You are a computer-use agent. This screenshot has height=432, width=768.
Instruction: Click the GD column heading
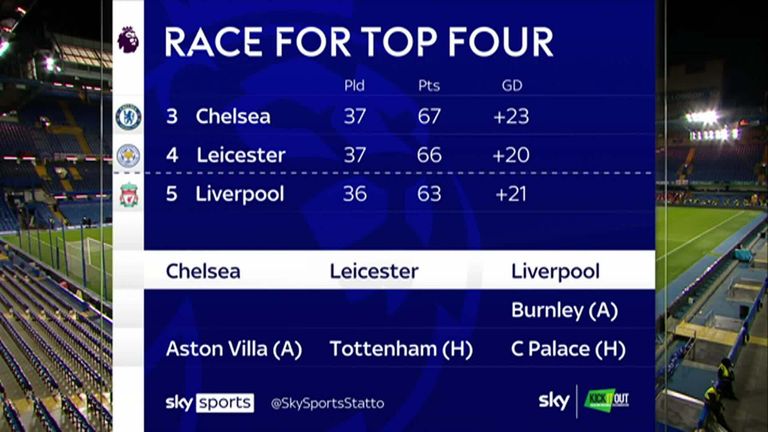[512, 86]
